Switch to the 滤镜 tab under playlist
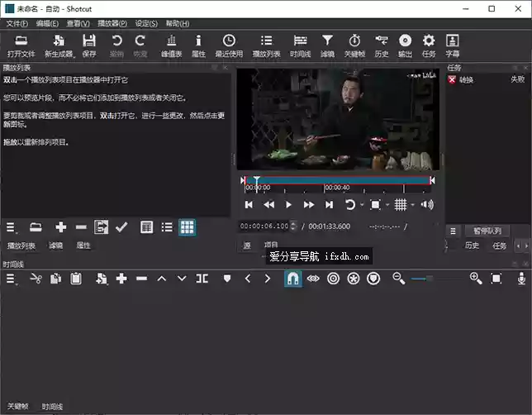Viewport: 532px width, 415px height. pyautogui.click(x=55, y=246)
